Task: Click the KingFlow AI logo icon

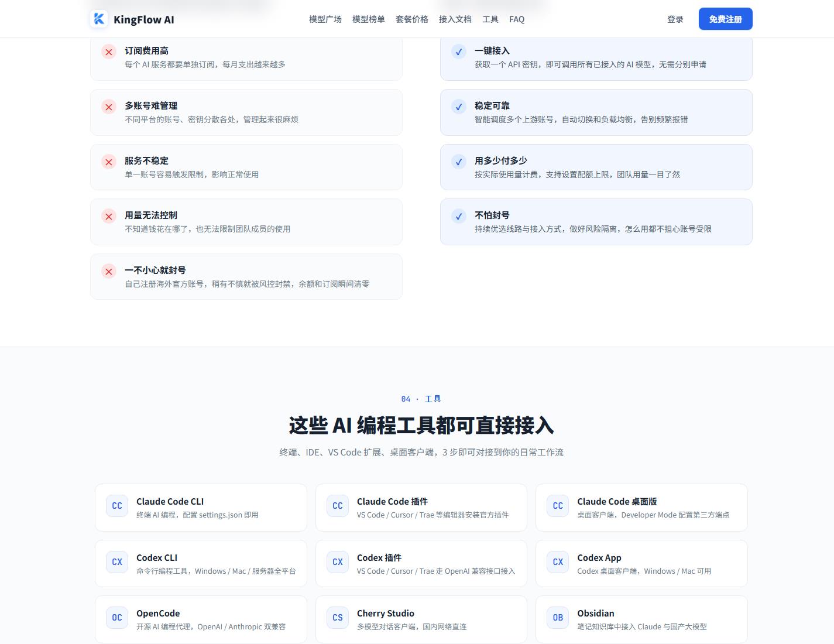Action: tap(99, 19)
